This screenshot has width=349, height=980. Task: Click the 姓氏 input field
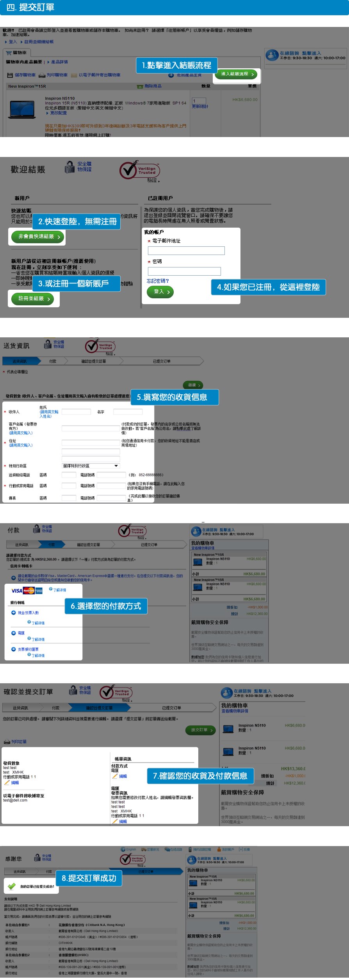pyautogui.click(x=76, y=412)
